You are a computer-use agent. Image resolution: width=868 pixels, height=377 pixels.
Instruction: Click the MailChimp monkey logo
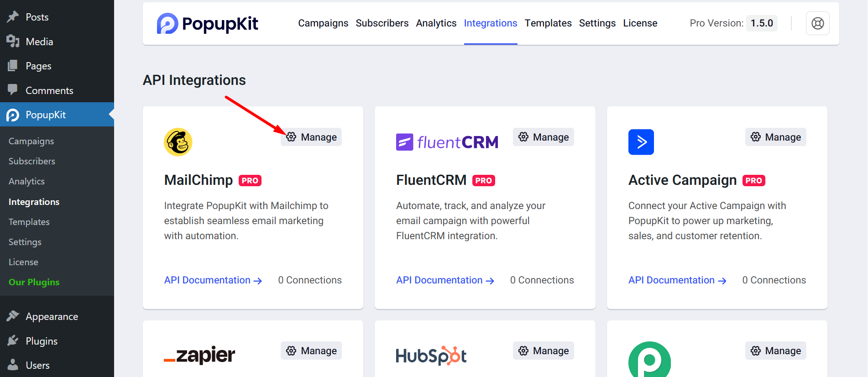pyautogui.click(x=178, y=142)
